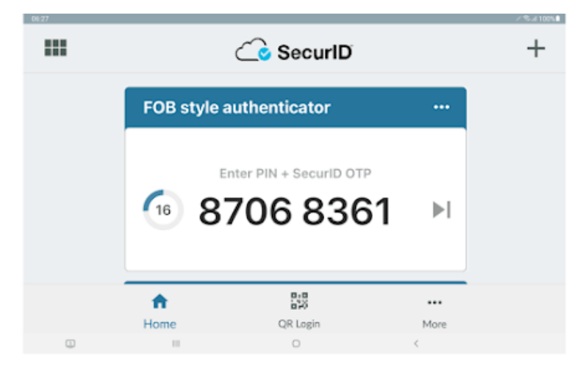Tap the screen capture icon in navigation bar
This screenshot has width=588, height=368.
coord(70,343)
